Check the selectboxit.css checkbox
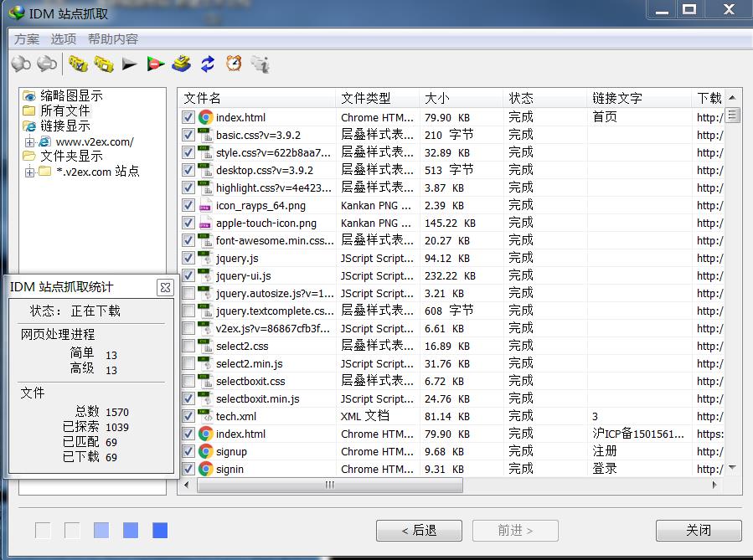Image resolution: width=753 pixels, height=560 pixels. (188, 381)
